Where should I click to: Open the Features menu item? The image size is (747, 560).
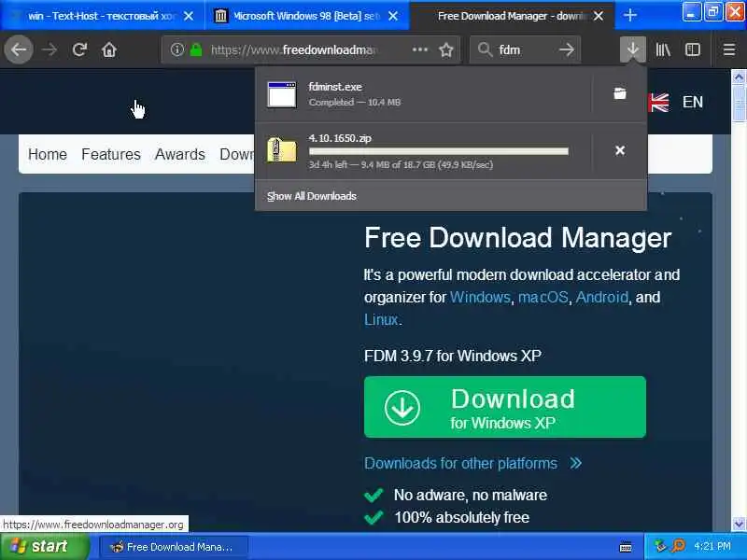pos(111,154)
